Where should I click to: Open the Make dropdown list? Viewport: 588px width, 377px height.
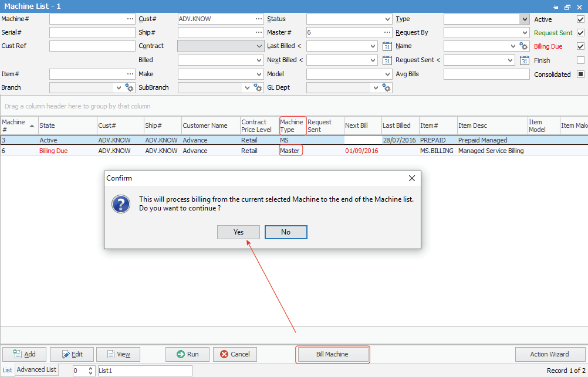coord(259,74)
